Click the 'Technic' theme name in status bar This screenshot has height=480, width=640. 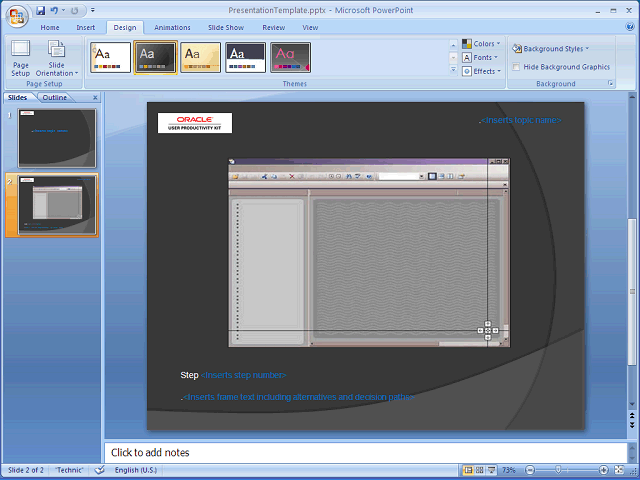[x=69, y=470]
